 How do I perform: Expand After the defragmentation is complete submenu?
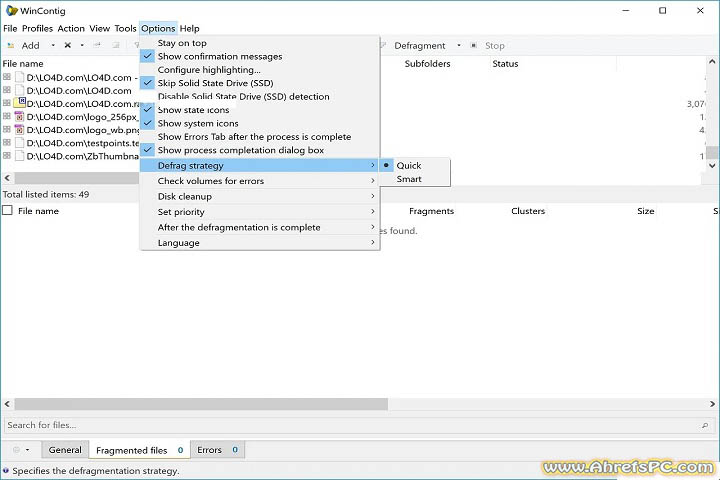click(259, 227)
